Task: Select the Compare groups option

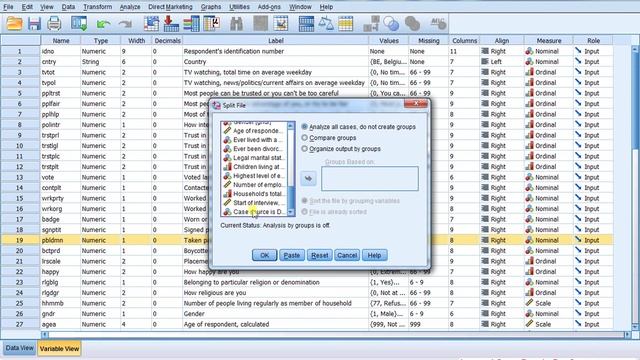Action: (329, 138)
